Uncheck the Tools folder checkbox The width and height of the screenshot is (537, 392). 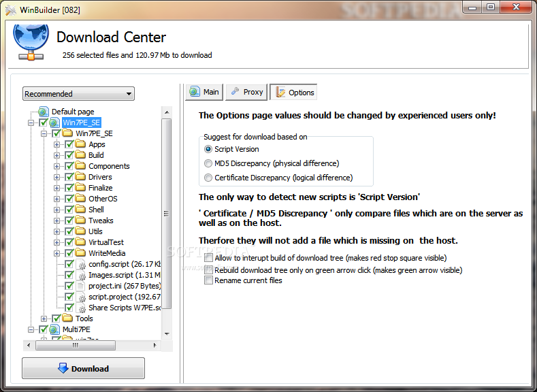(x=56, y=318)
